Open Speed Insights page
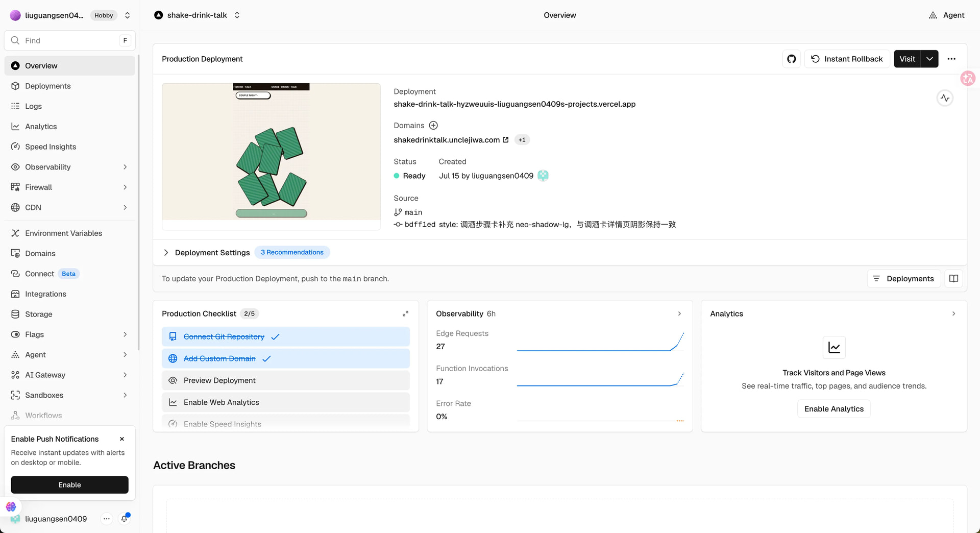The width and height of the screenshot is (980, 533). click(x=69, y=147)
